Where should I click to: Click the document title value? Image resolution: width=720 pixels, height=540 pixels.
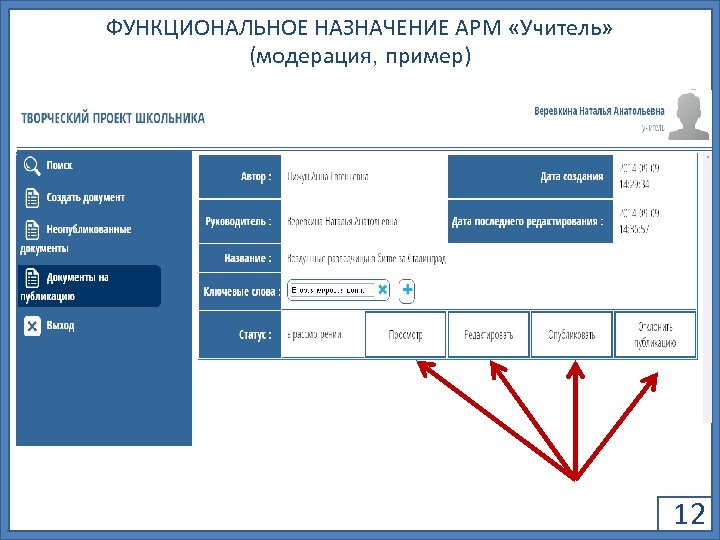point(366,259)
